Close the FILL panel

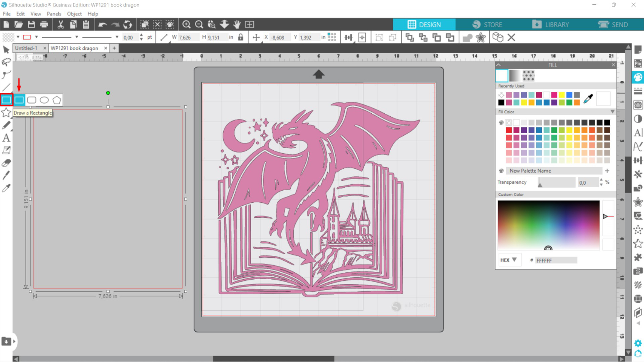pyautogui.click(x=613, y=65)
